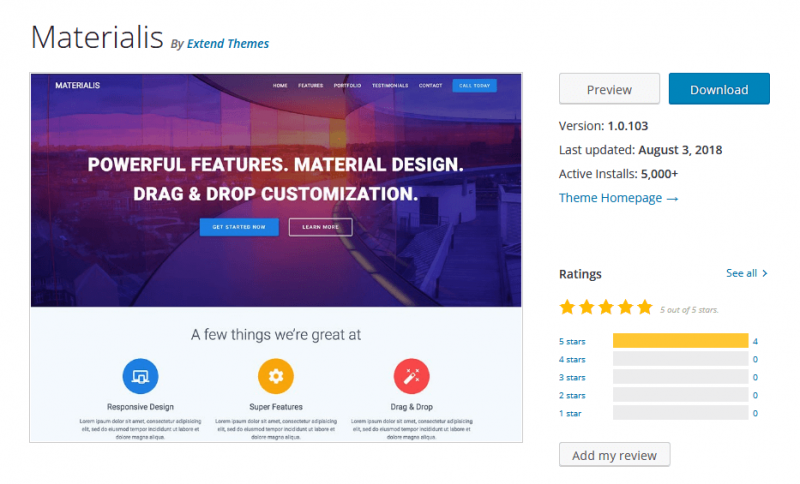This screenshot has width=800, height=484.
Task: Click the 'A few things we're great at' heading
Action: click(x=276, y=335)
